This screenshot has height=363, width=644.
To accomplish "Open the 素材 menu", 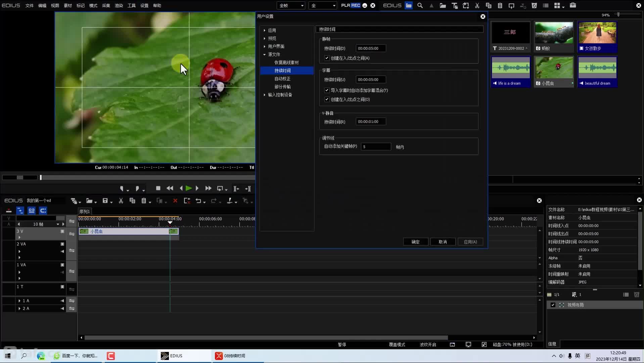I will (68, 5).
